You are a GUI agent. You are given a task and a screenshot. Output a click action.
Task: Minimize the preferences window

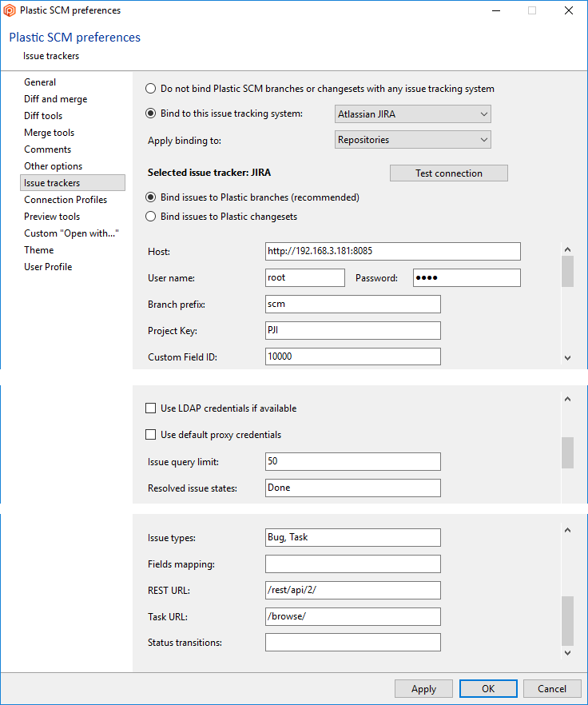(496, 10)
